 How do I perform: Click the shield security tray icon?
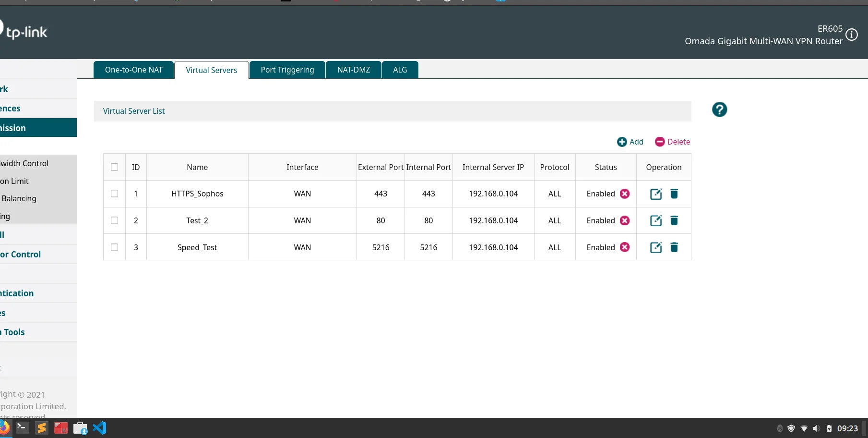click(791, 428)
